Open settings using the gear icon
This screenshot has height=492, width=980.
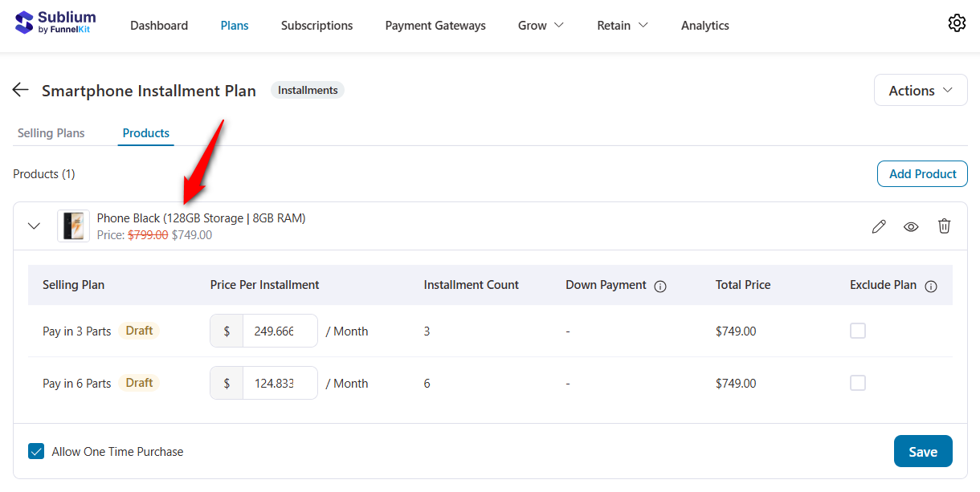pyautogui.click(x=957, y=23)
